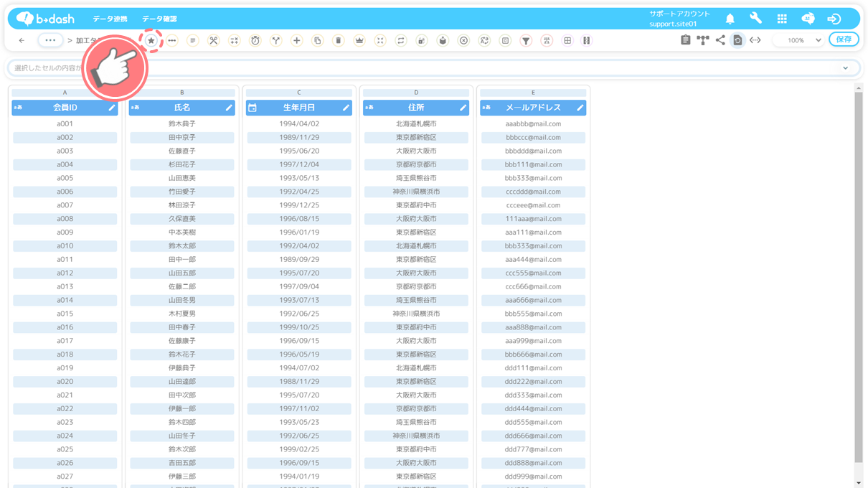Expand the cell content bar chevron
The width and height of the screenshot is (868, 488).
[x=846, y=68]
